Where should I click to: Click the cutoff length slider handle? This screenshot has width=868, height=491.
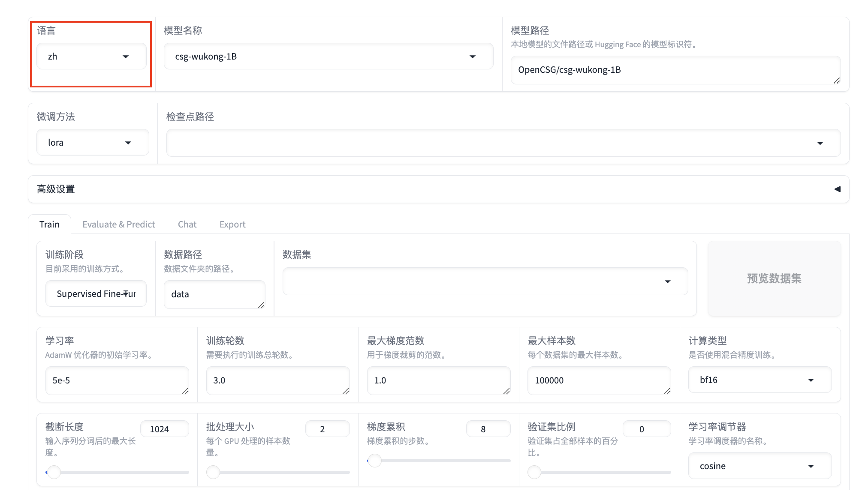pos(54,472)
